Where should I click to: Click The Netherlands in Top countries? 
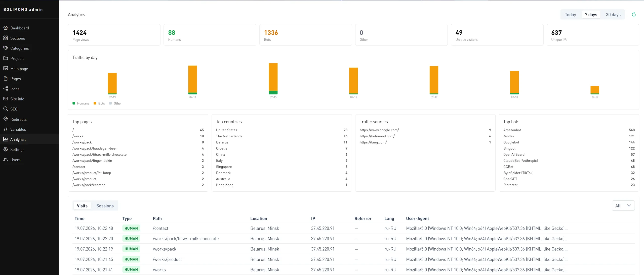(229, 136)
